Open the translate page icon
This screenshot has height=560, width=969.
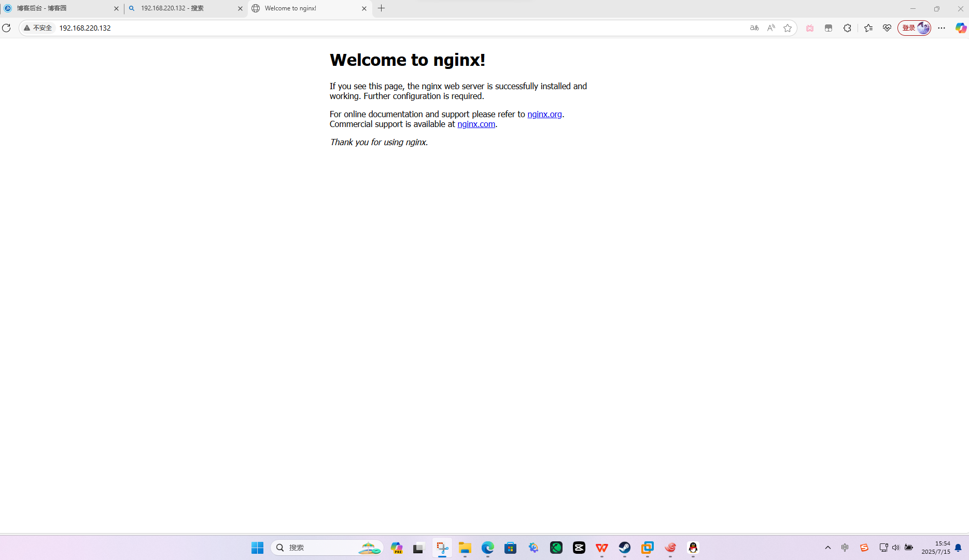click(754, 28)
